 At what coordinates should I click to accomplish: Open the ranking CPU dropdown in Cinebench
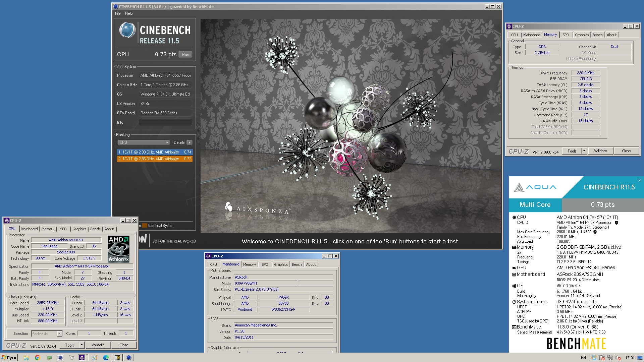coord(144,142)
